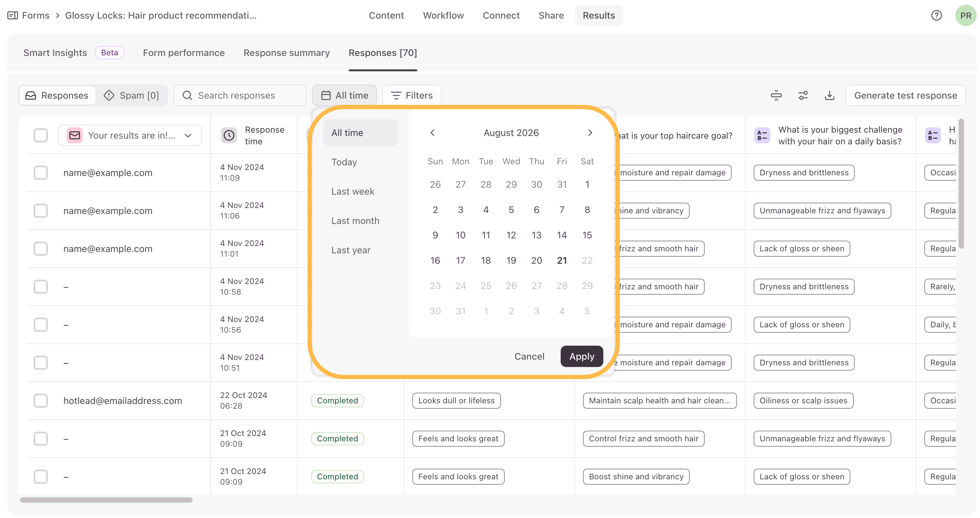Image resolution: width=980 pixels, height=518 pixels.
Task: Click Generate test response button
Action: (905, 95)
